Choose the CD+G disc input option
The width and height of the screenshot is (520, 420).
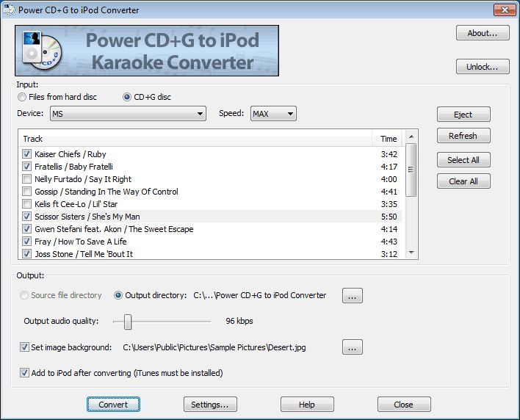coord(127,97)
